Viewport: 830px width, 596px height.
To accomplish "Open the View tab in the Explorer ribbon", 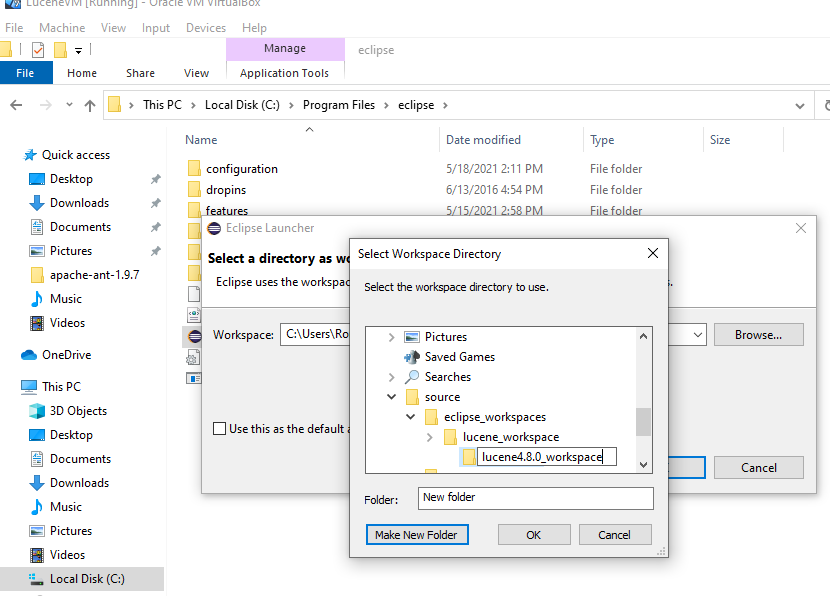I will (196, 73).
